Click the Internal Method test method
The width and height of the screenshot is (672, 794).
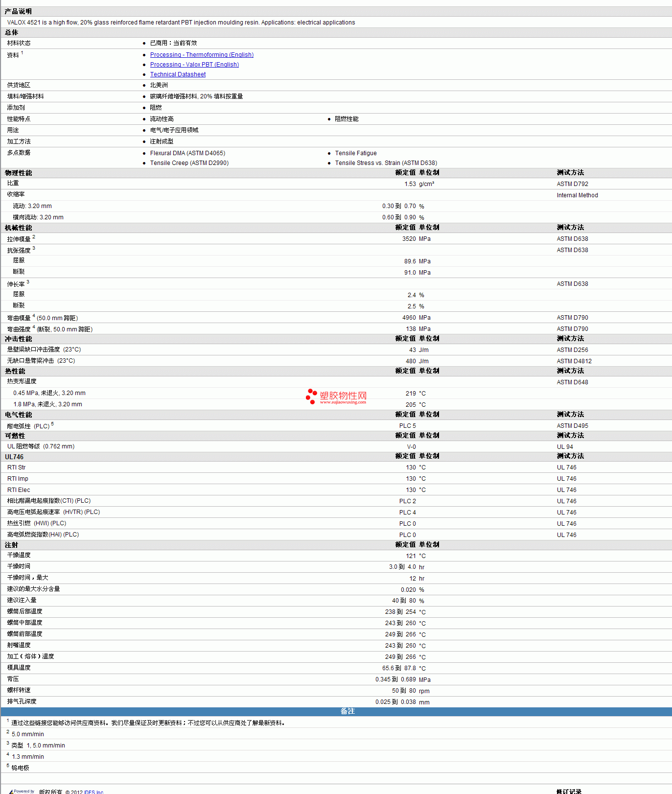pos(577,195)
